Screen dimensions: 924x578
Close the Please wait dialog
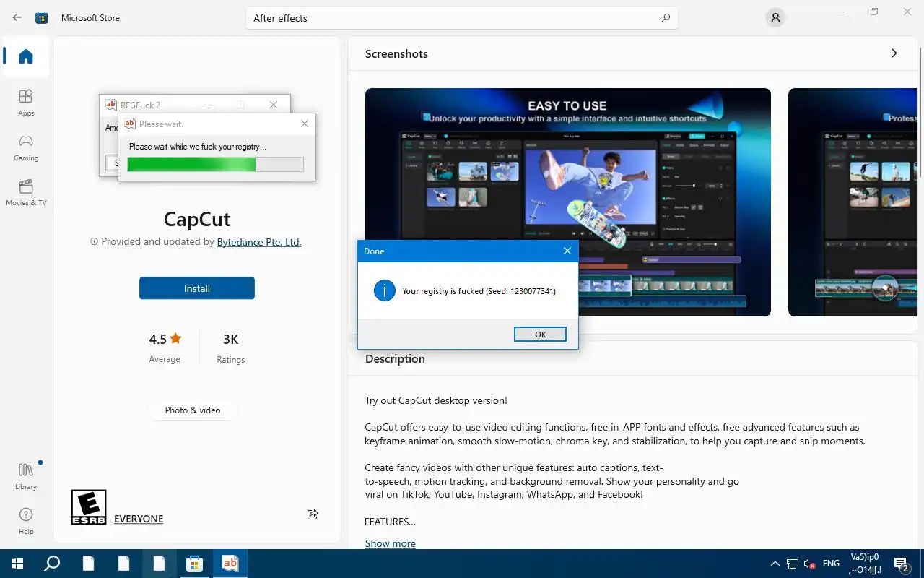[305, 124]
